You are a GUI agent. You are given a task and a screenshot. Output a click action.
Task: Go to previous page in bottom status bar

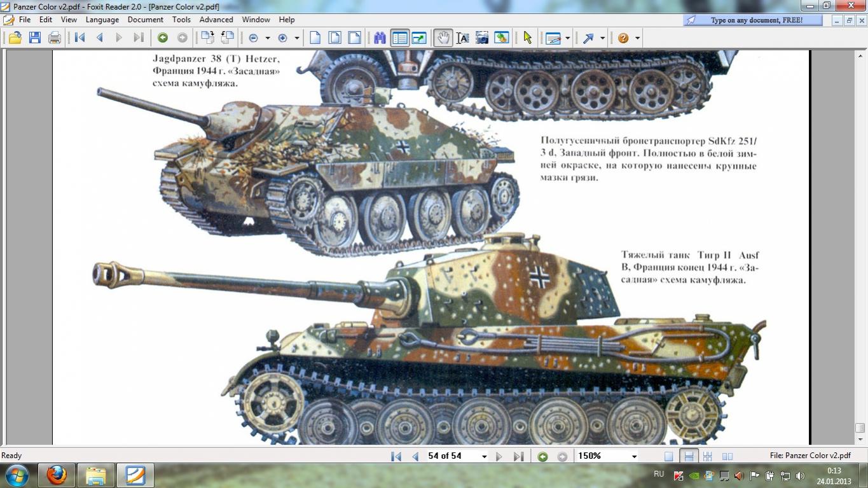(415, 456)
